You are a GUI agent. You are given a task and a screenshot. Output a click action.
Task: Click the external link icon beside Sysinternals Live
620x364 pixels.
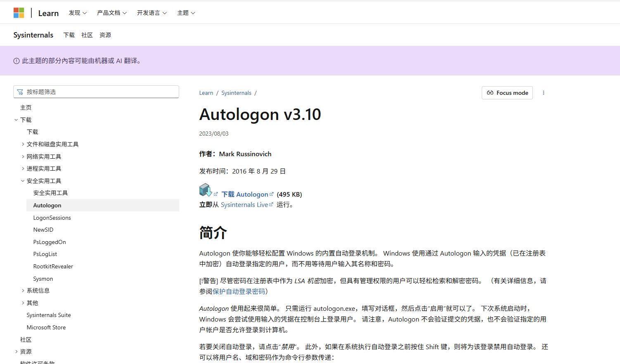pos(271,204)
